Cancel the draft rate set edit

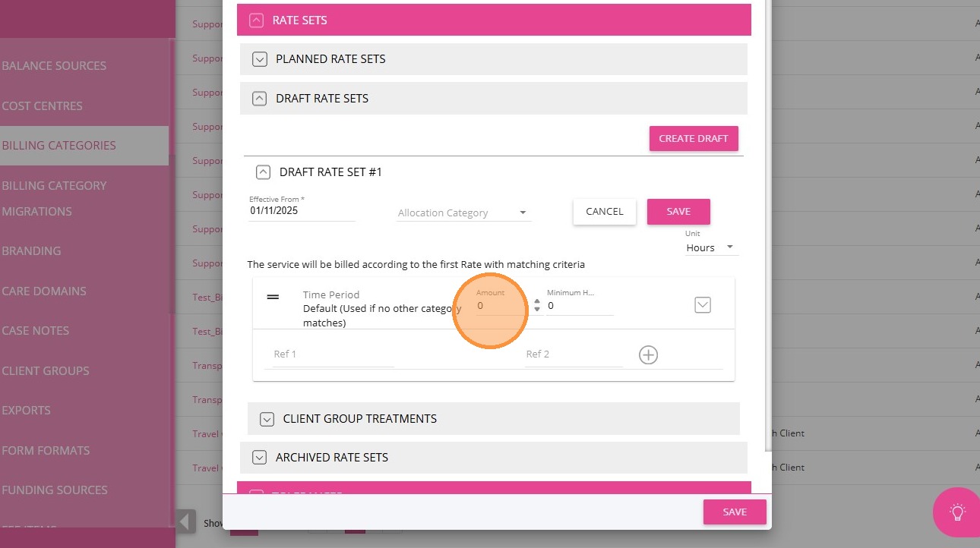604,212
